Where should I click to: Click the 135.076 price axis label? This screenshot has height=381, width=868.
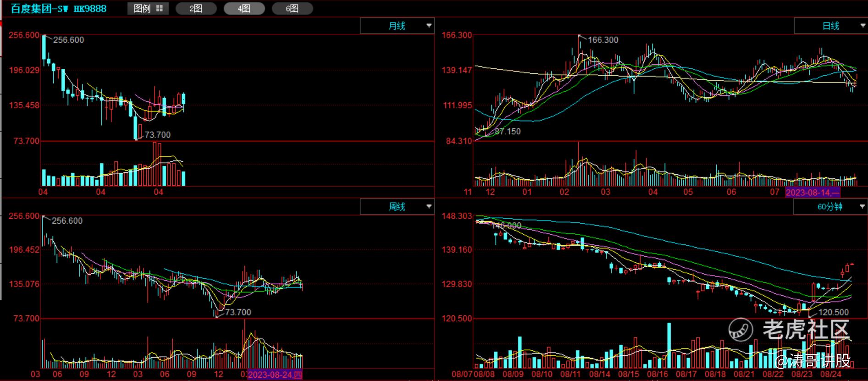[x=24, y=284]
